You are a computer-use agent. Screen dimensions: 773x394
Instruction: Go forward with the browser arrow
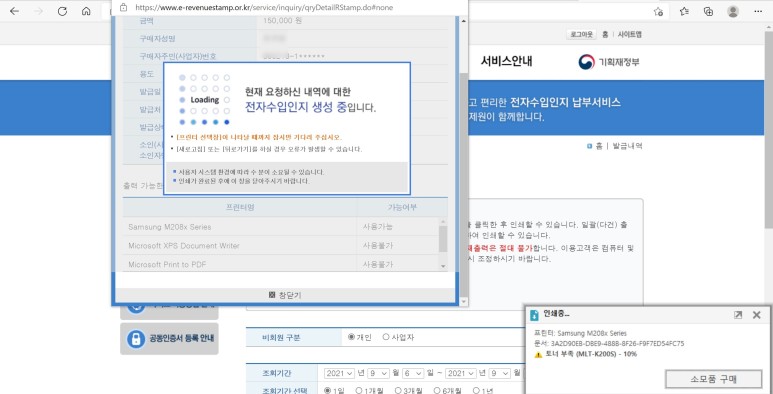pos(38,11)
